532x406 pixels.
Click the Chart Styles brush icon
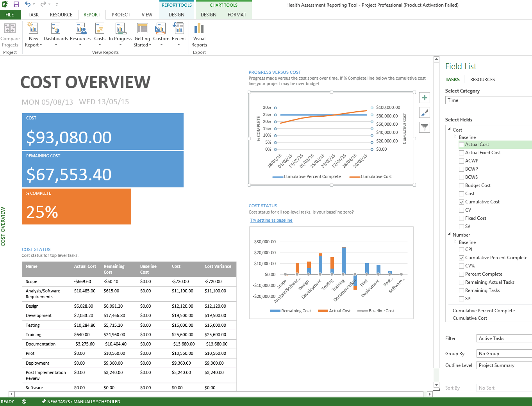425,112
